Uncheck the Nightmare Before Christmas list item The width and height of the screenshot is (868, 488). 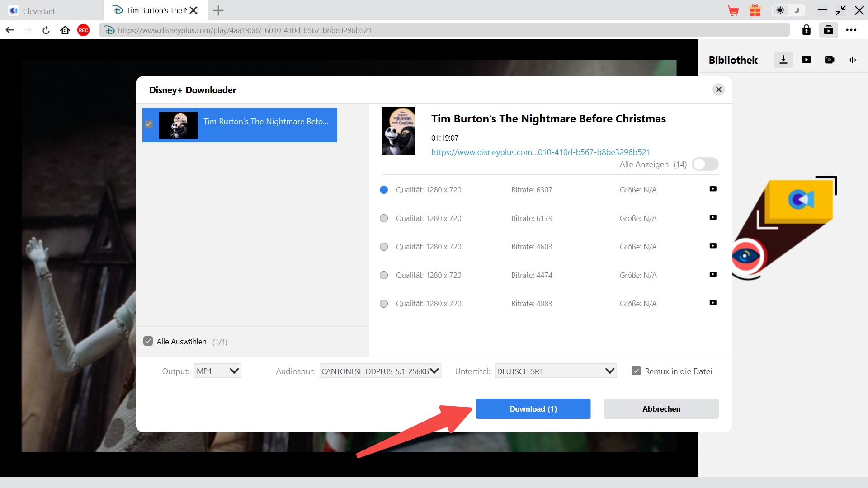point(149,124)
